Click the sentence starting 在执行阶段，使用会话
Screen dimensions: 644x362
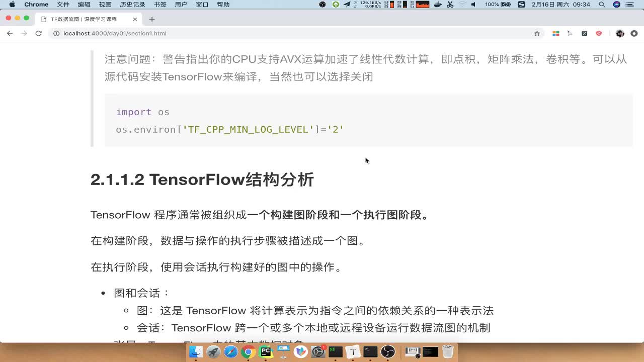[x=217, y=267]
